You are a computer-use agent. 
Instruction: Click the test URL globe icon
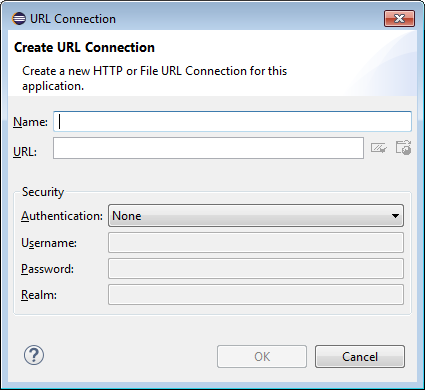click(x=403, y=148)
